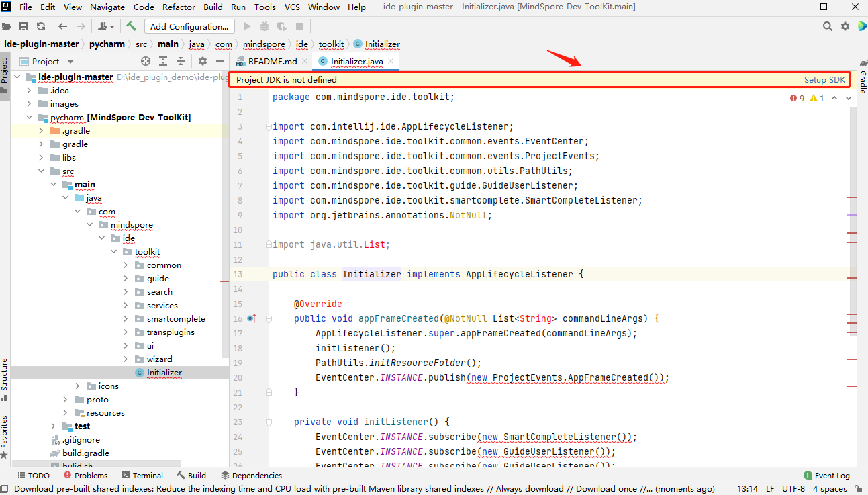Click the Add Configuration button
The width and height of the screenshot is (868, 495).
click(x=190, y=26)
